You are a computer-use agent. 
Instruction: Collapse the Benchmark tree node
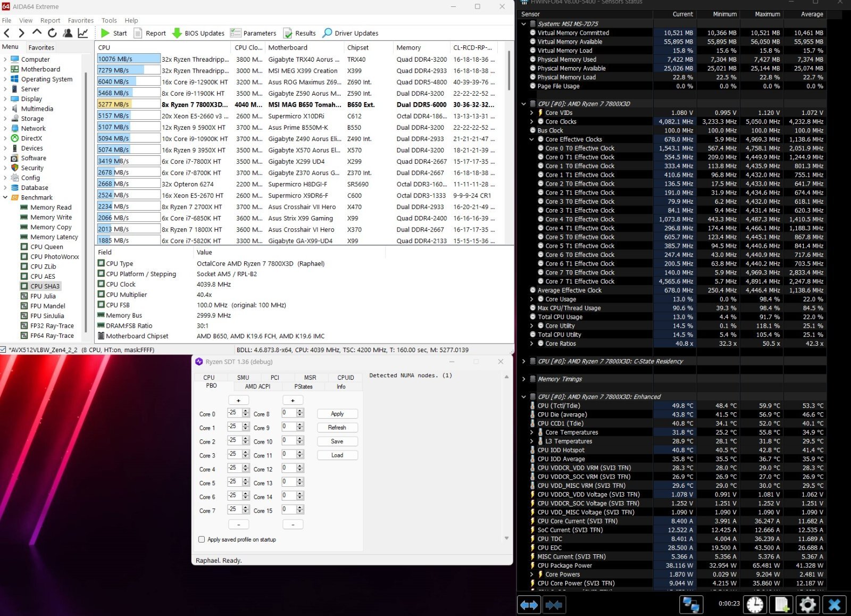coord(5,197)
